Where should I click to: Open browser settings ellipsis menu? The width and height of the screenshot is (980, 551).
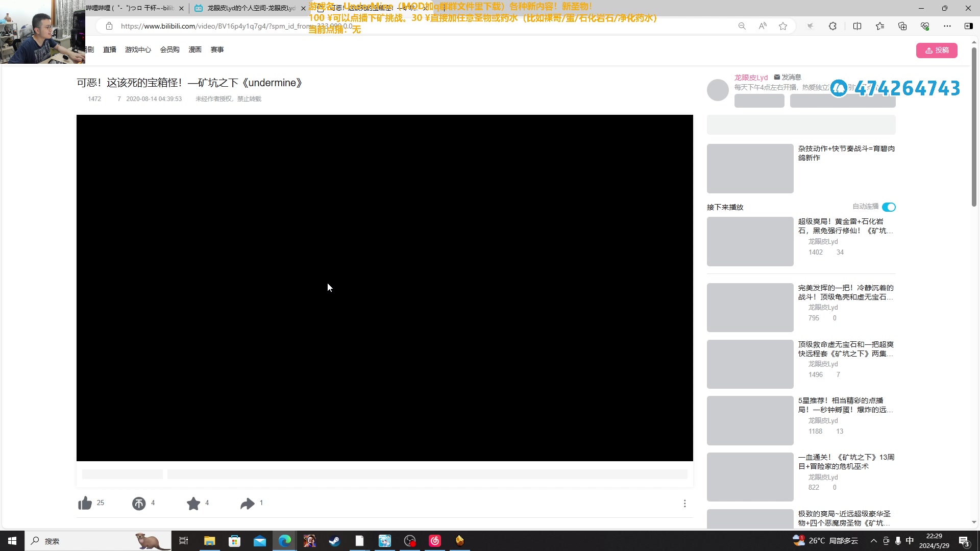tap(947, 26)
